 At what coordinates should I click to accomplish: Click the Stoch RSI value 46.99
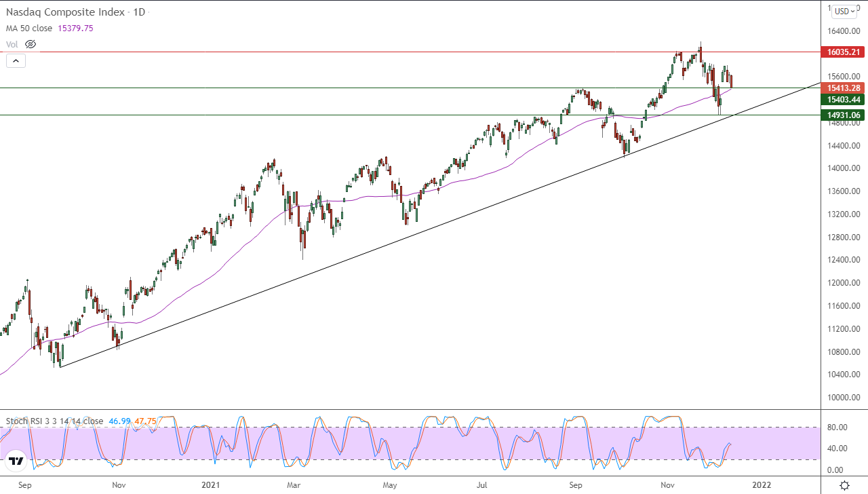[119, 421]
